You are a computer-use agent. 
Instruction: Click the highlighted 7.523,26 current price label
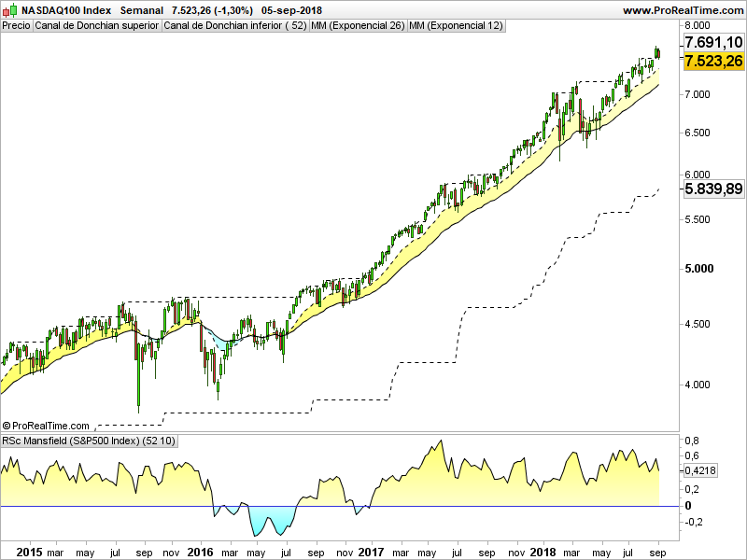coord(713,62)
